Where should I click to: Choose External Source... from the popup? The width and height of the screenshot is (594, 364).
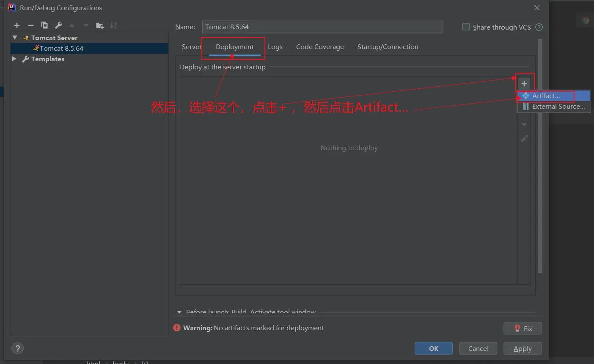(x=554, y=107)
